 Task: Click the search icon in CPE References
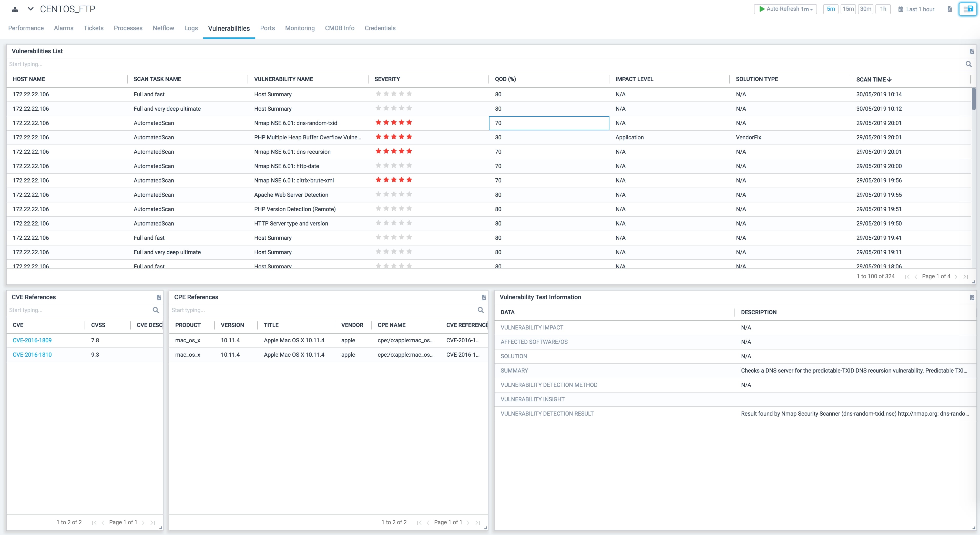481,310
